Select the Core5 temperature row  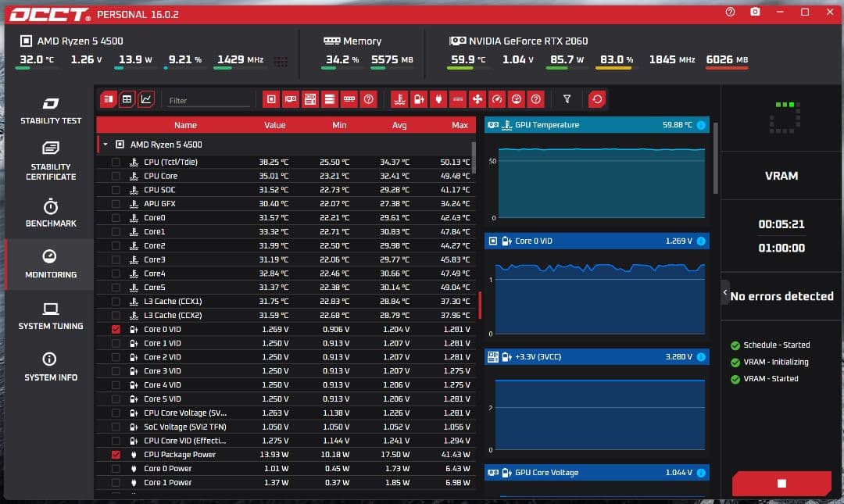pos(285,288)
